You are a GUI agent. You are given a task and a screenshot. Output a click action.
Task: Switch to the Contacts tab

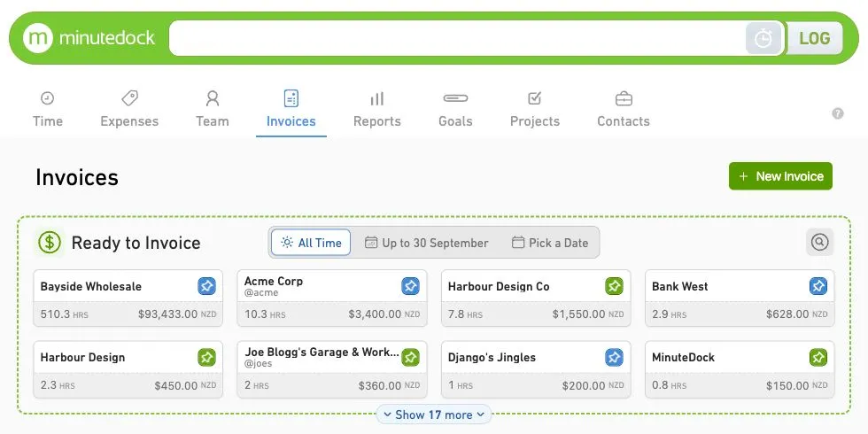pos(624,110)
